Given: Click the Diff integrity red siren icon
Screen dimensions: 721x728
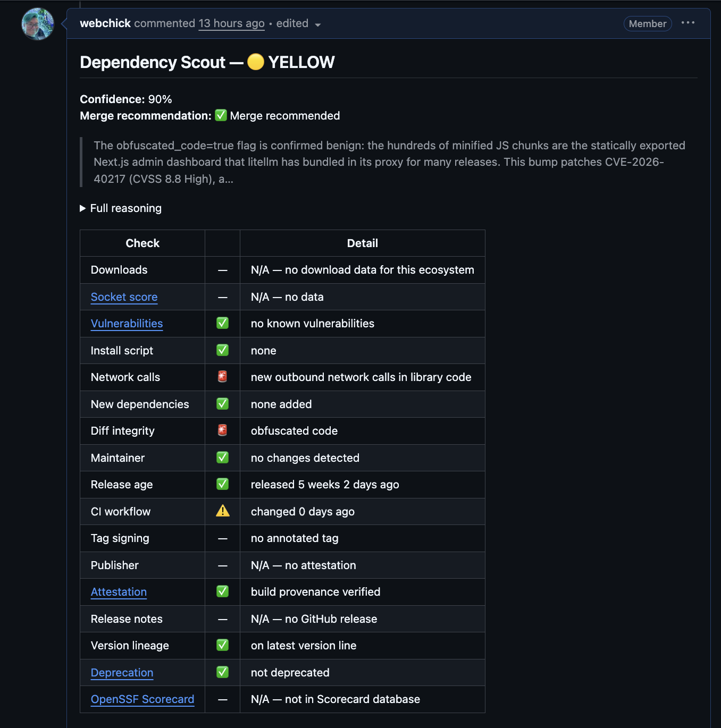Looking at the screenshot, I should pos(223,430).
